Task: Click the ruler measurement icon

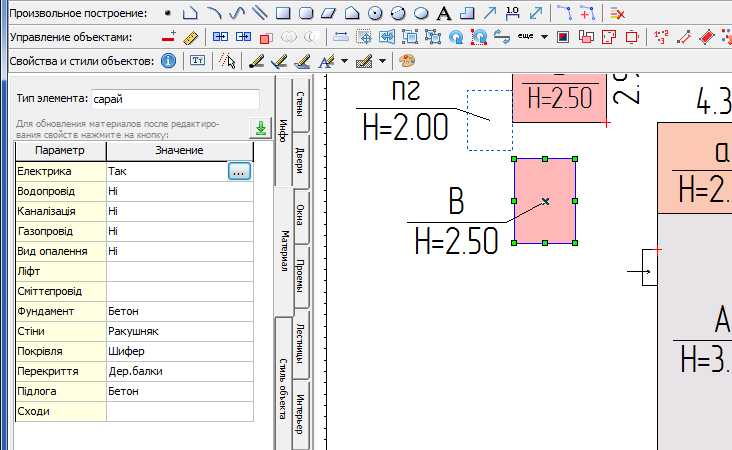Action: (191, 37)
